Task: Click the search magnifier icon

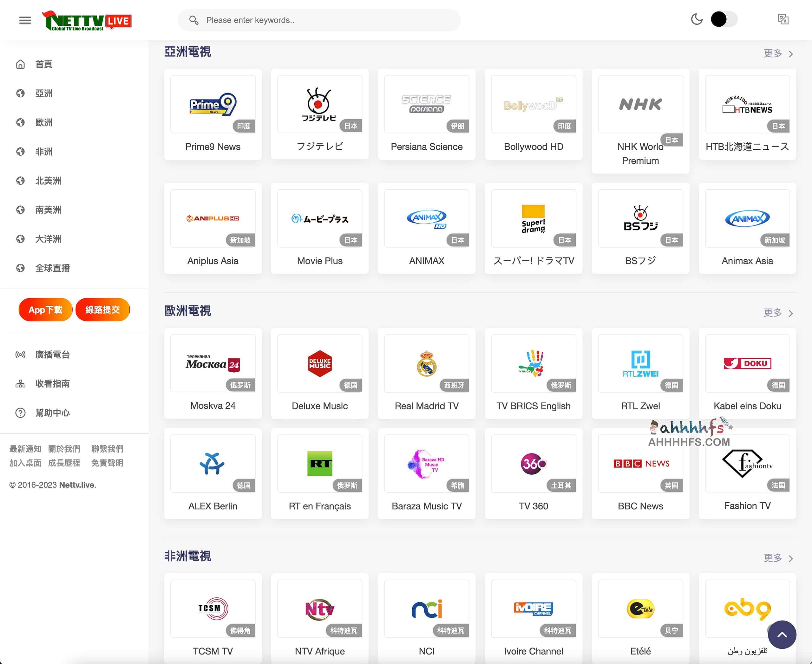Action: pos(194,20)
